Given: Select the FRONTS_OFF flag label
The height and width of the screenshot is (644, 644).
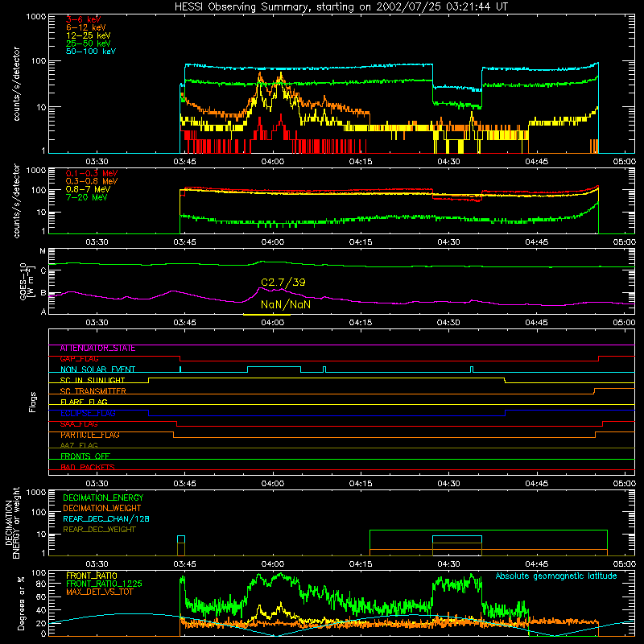Looking at the screenshot, I should click(85, 456).
